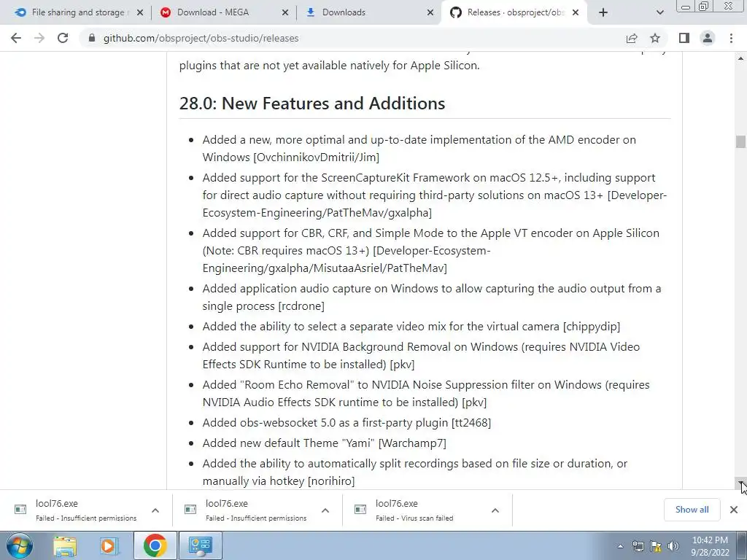Click the '[rcdrone]' contributor text
The image size is (747, 560).
(x=301, y=306)
